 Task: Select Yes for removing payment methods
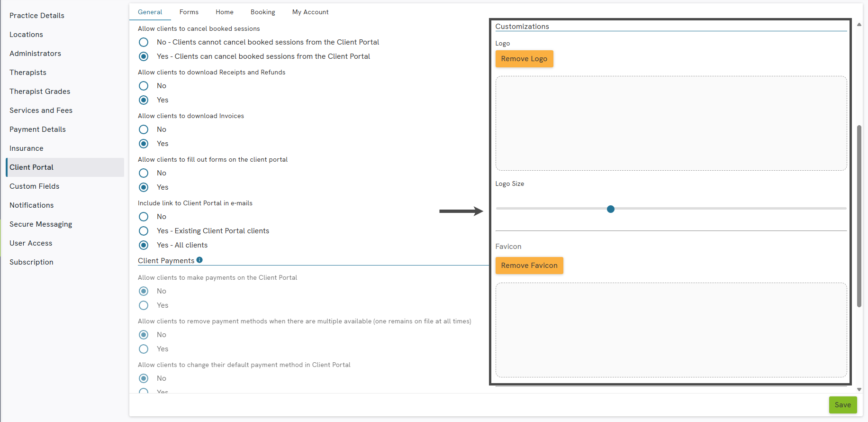(x=144, y=349)
